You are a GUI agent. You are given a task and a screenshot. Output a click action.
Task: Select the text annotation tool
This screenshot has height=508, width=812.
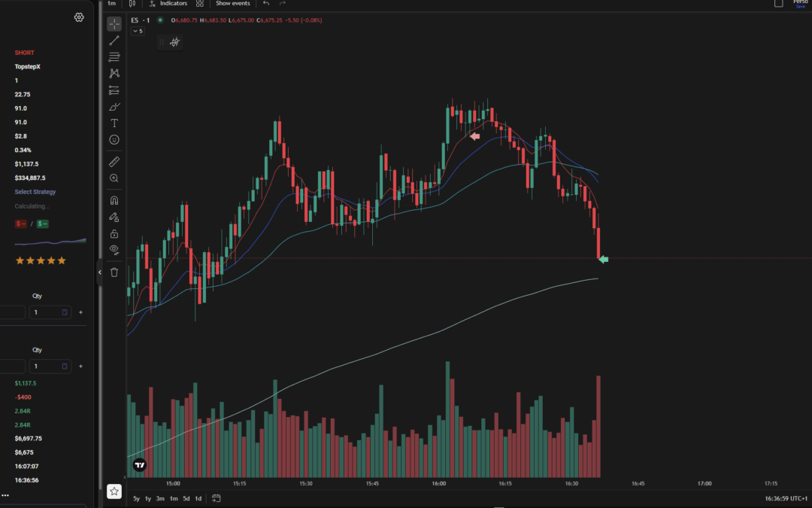pos(114,123)
